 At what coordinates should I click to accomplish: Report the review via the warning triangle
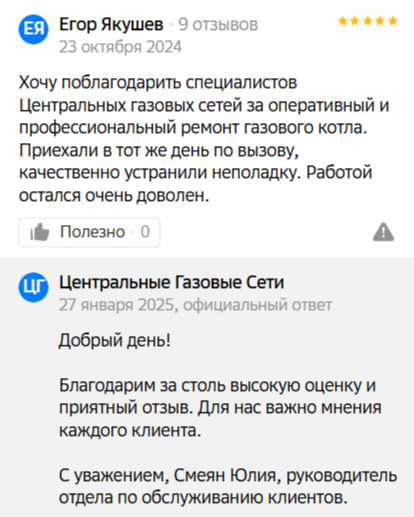[x=383, y=232]
